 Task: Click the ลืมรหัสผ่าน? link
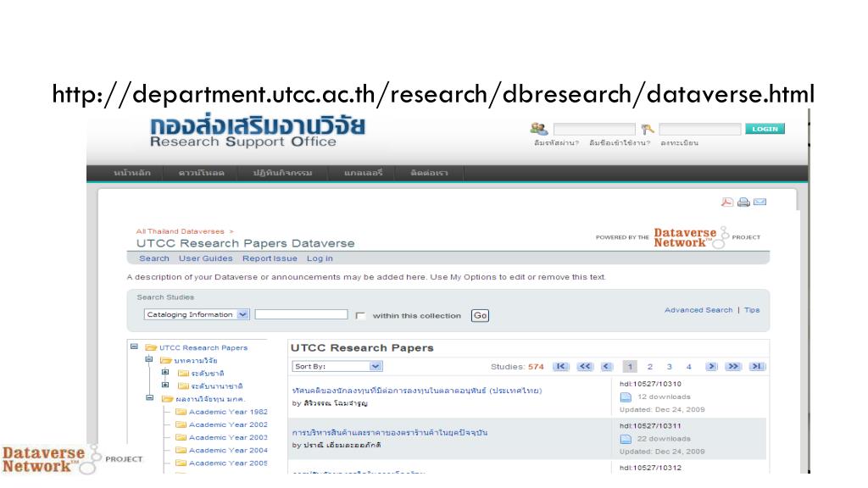[x=556, y=142]
